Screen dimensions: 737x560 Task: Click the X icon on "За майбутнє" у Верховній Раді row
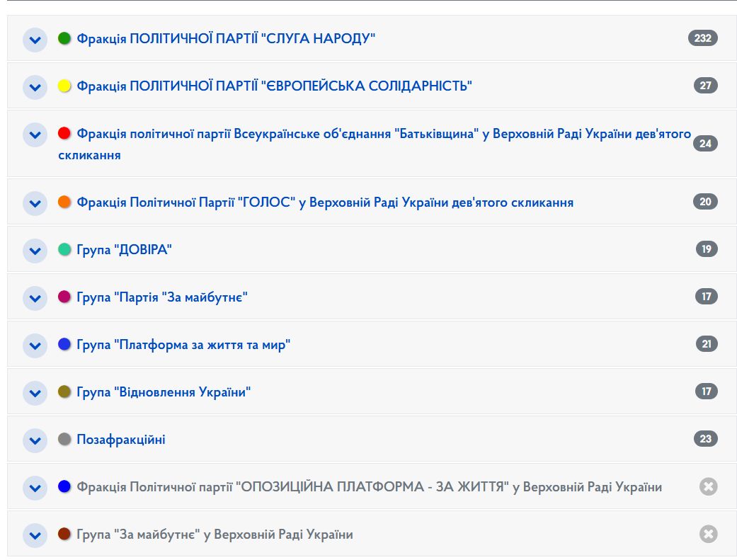708,534
